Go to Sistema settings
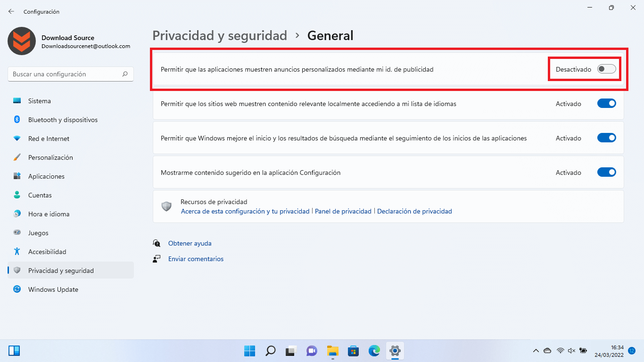Image resolution: width=644 pixels, height=362 pixels. 71,101
